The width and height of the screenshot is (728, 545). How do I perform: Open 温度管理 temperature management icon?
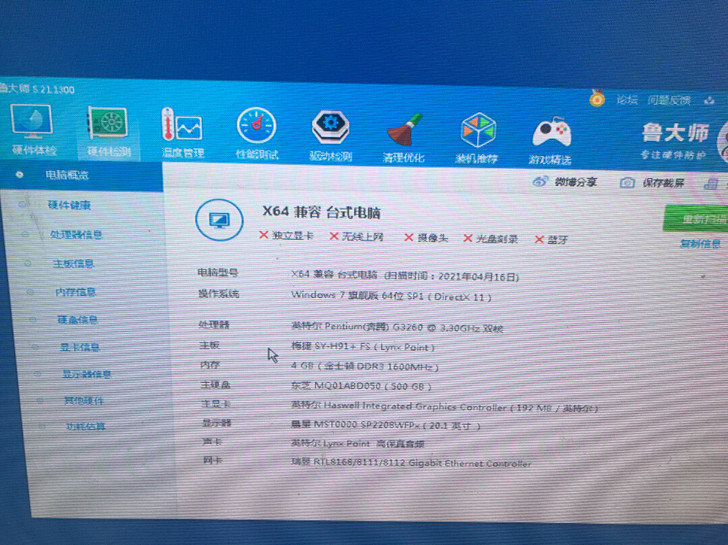182,124
